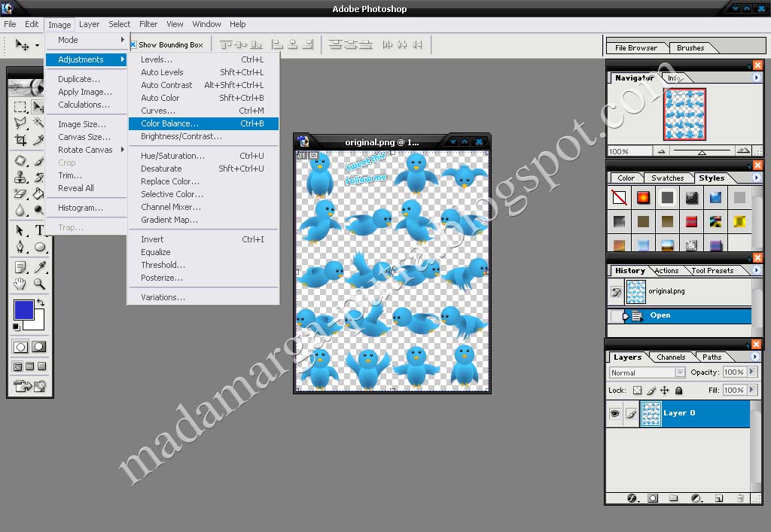The image size is (771, 532).
Task: Open the Layers panel options menu
Action: (x=756, y=357)
